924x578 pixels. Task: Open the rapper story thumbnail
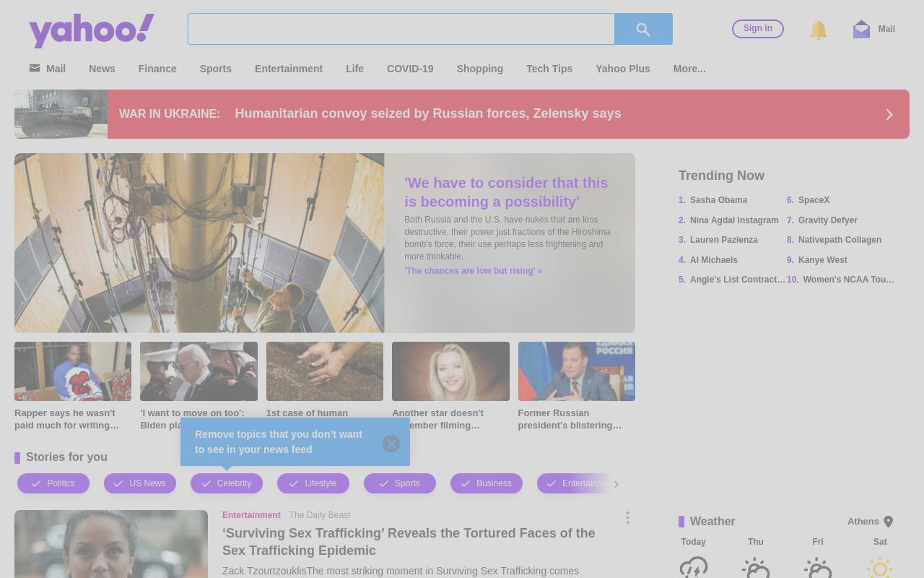tap(73, 371)
